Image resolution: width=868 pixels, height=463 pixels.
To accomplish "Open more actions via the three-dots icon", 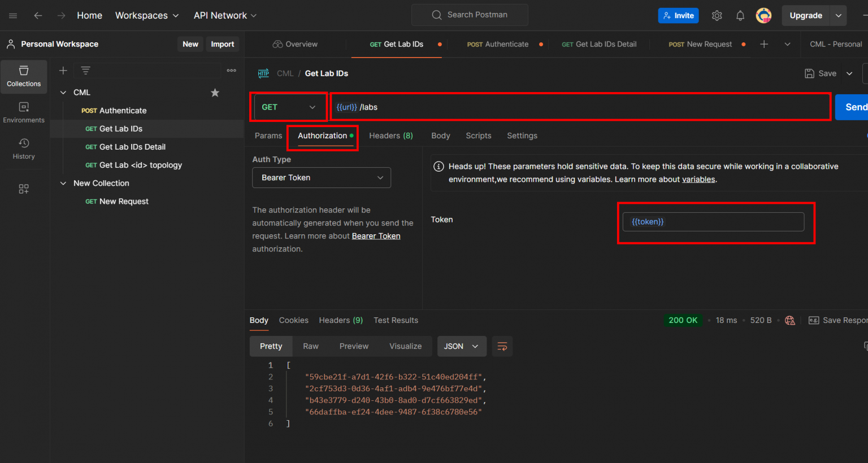I will coord(231,70).
